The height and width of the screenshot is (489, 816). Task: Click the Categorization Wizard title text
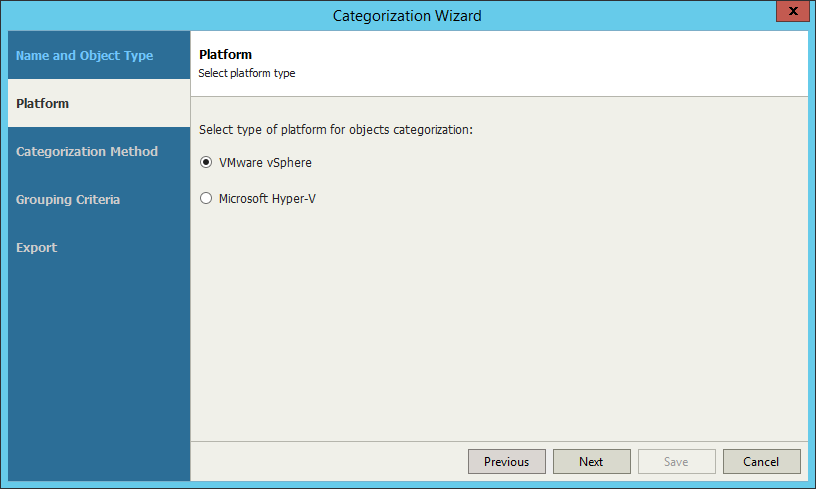[x=407, y=16]
